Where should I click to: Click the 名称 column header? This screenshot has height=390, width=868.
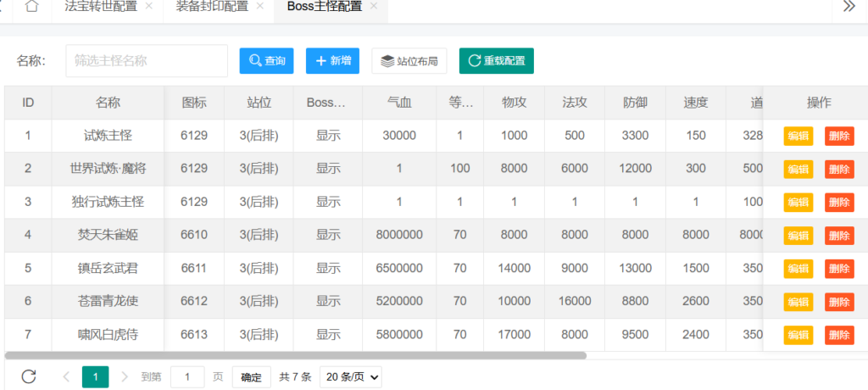click(x=108, y=103)
